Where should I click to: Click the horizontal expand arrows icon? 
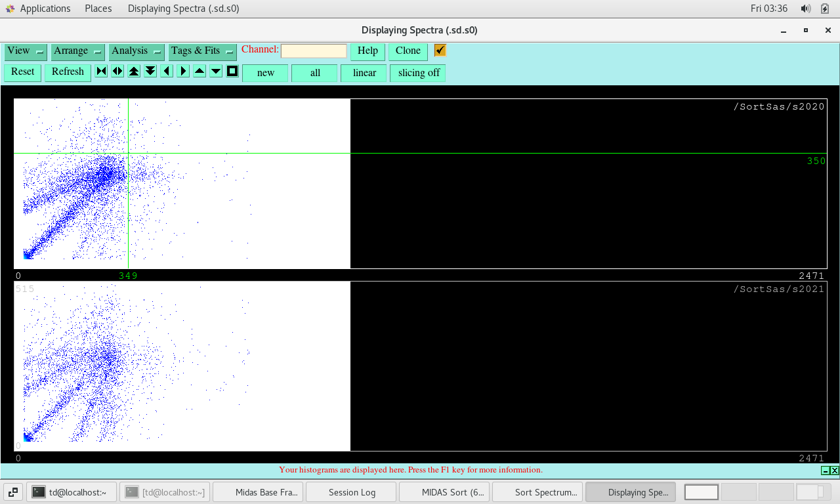[x=117, y=72]
